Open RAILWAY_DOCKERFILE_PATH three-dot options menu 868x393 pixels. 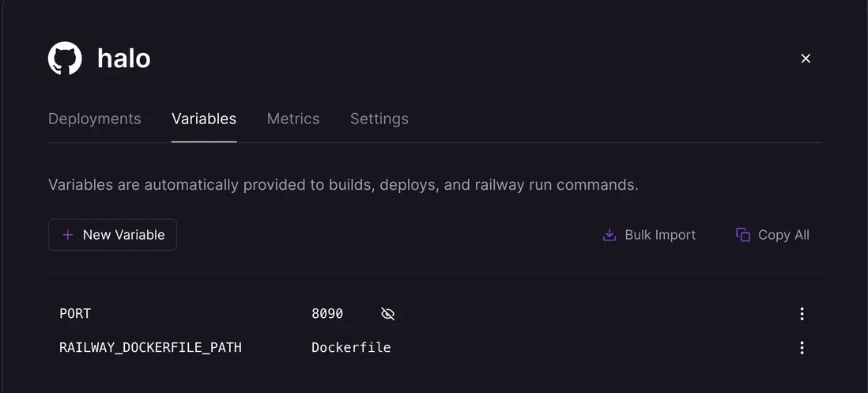pyautogui.click(x=802, y=348)
